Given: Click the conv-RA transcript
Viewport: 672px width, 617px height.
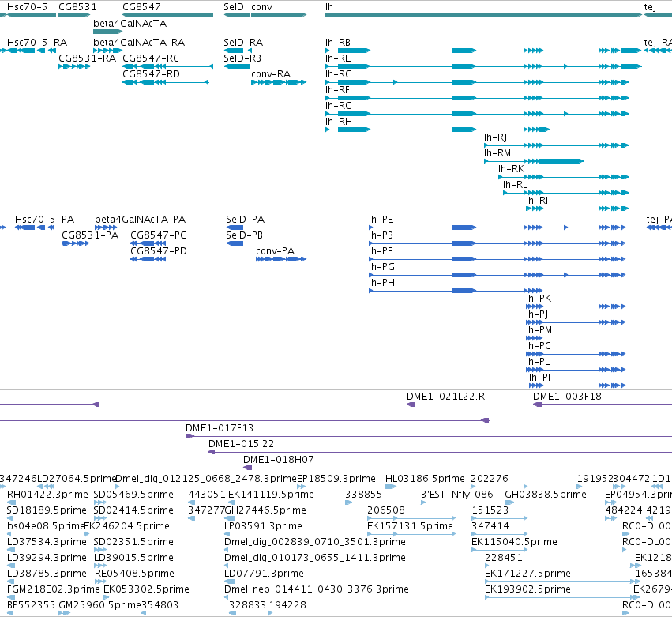Looking at the screenshot, I should point(279,82).
